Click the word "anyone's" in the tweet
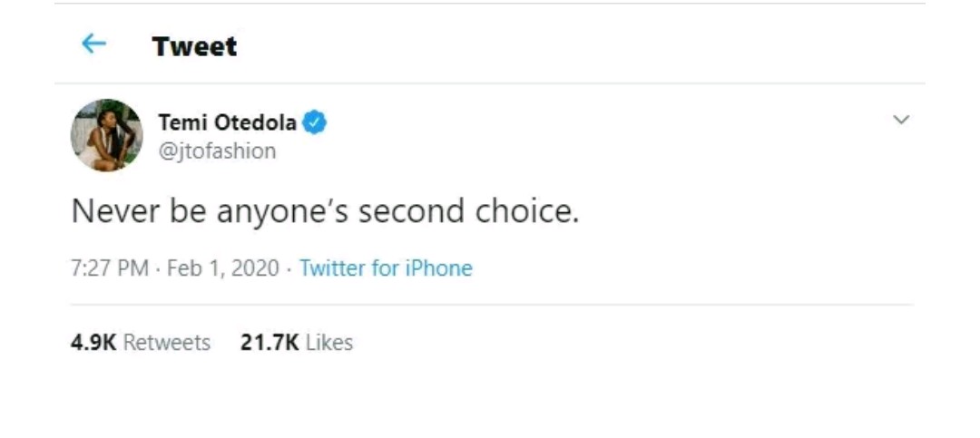The width and height of the screenshot is (980, 438). [283, 213]
